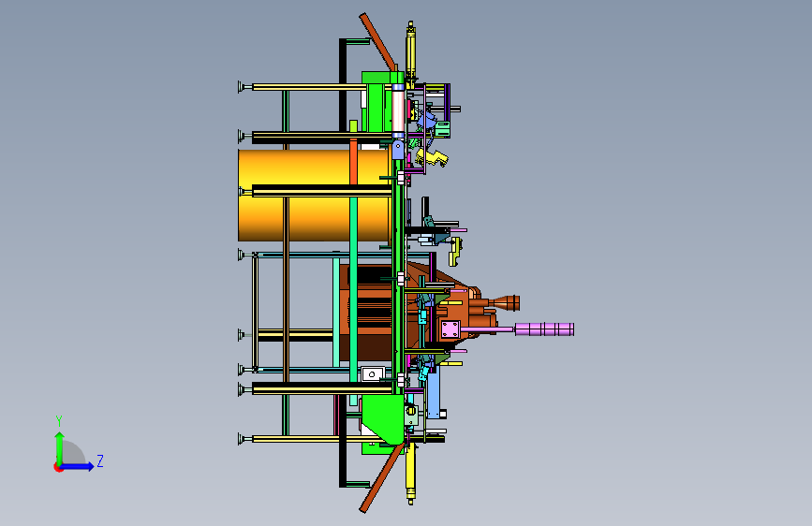
Task: Click the blue Z axis arrow of triad
Action: pyautogui.click(x=78, y=466)
